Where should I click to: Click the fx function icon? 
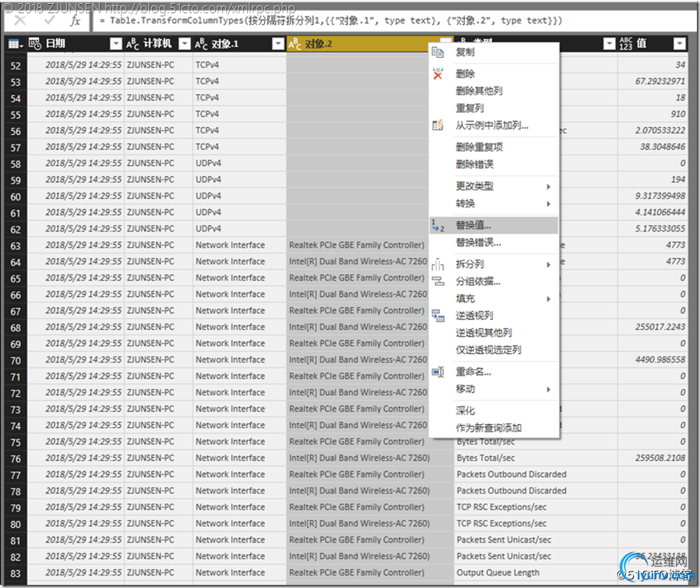click(x=75, y=20)
